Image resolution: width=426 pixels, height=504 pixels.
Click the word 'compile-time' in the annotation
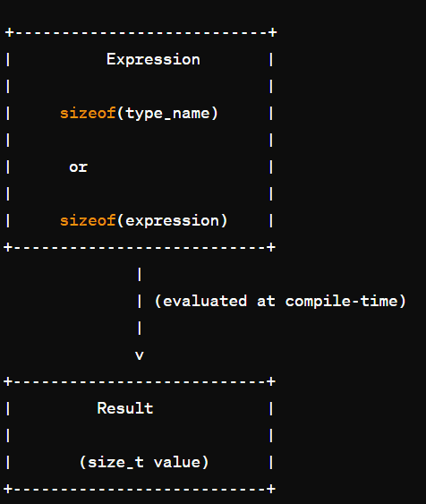click(x=342, y=302)
